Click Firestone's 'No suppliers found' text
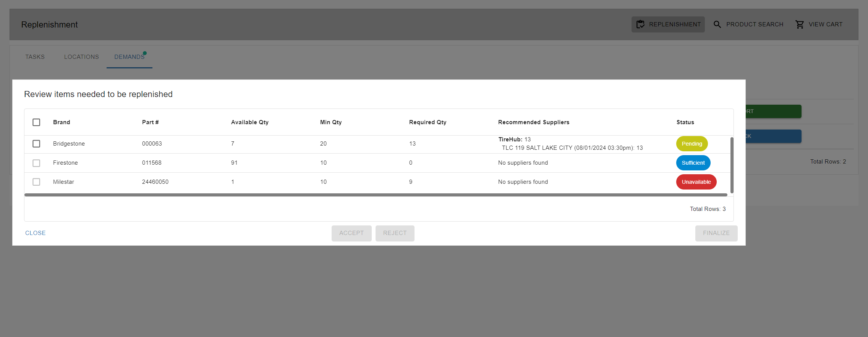The image size is (868, 337). coord(523,163)
